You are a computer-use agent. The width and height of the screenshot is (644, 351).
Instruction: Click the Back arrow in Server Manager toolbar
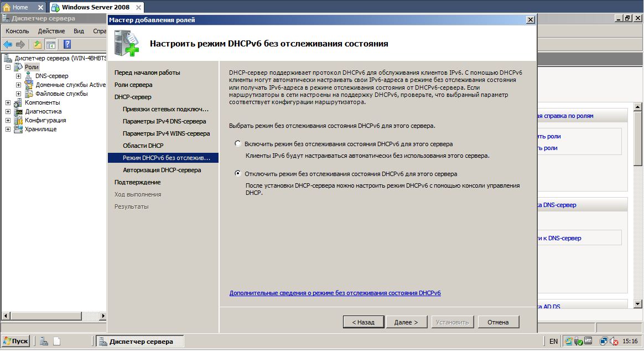[8, 44]
